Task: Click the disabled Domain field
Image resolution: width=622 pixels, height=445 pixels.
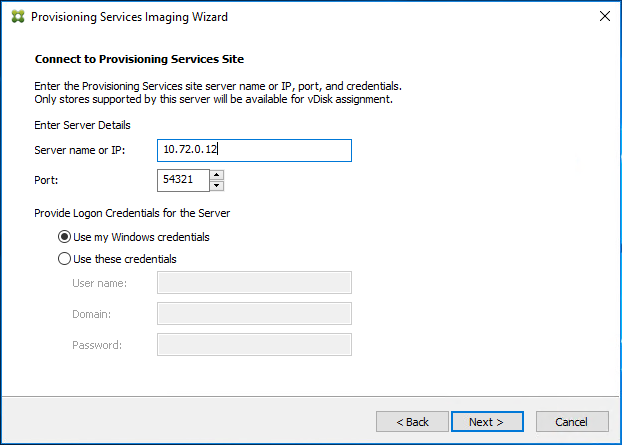Action: [x=254, y=313]
